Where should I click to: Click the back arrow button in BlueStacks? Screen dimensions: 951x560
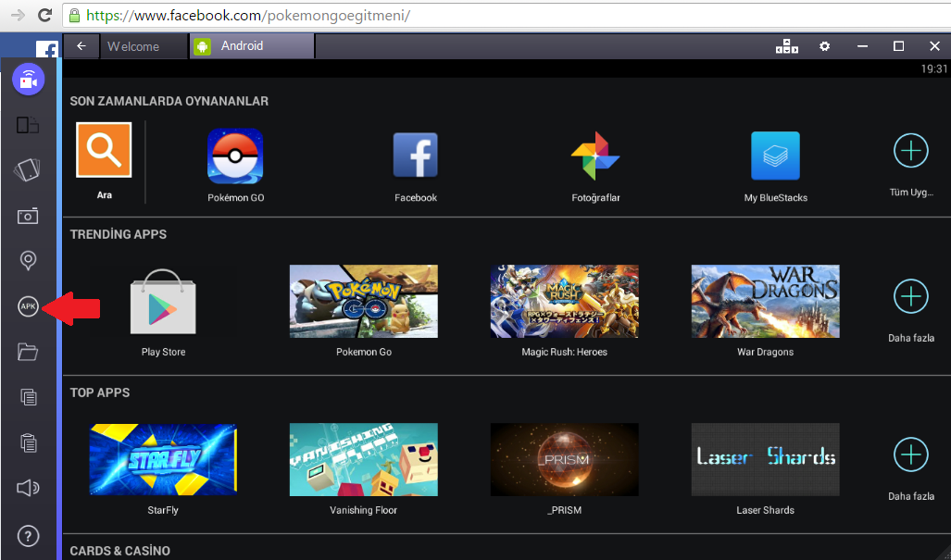[81, 46]
